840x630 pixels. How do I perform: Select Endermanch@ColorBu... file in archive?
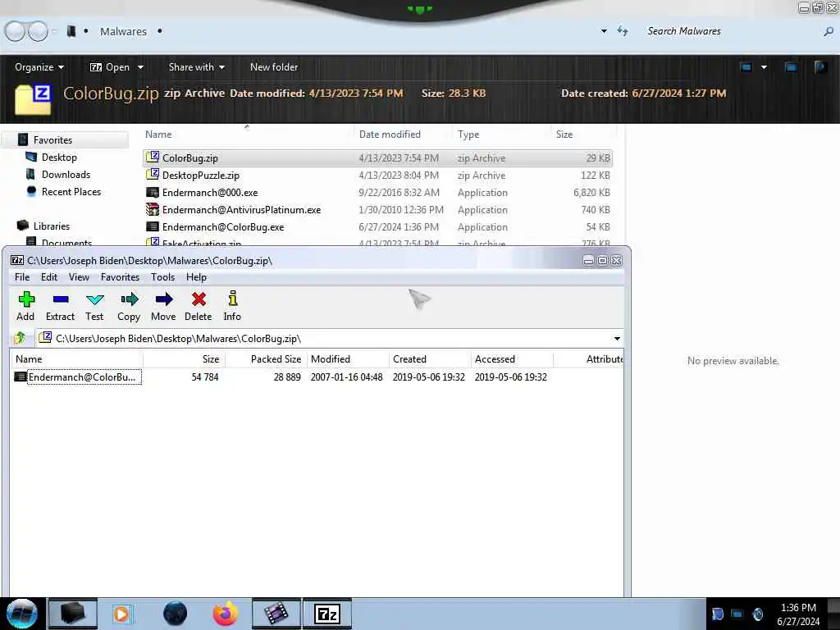78,377
